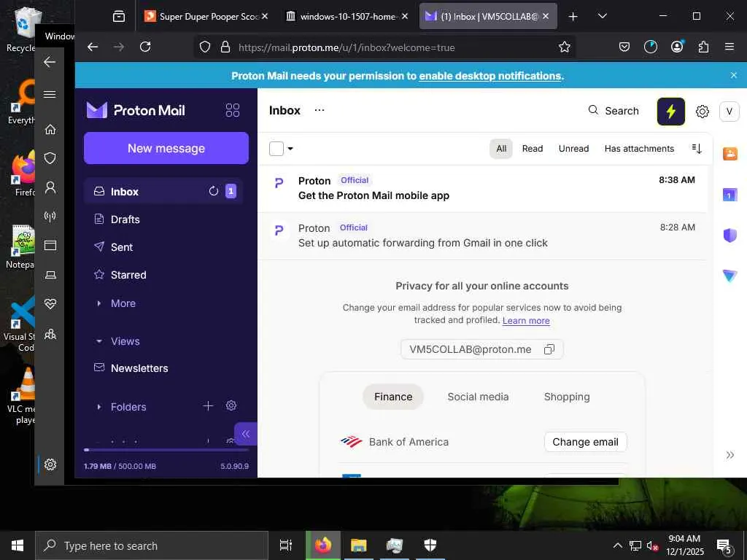
Task: Click the Firefox reload page button
Action: 145,47
